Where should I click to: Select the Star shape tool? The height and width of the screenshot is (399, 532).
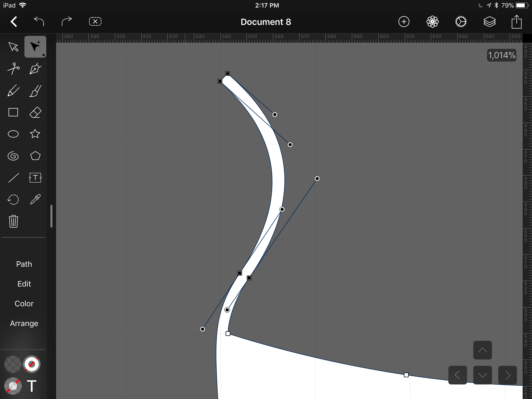pos(35,134)
